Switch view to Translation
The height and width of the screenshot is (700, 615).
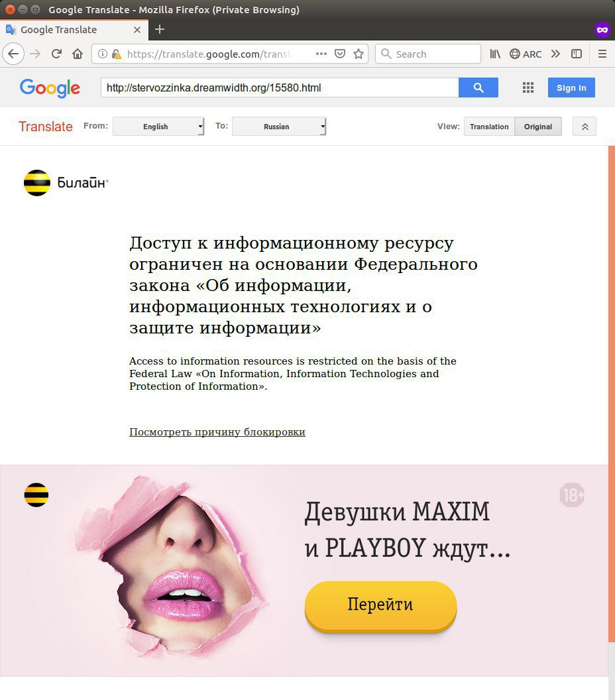[x=489, y=127]
